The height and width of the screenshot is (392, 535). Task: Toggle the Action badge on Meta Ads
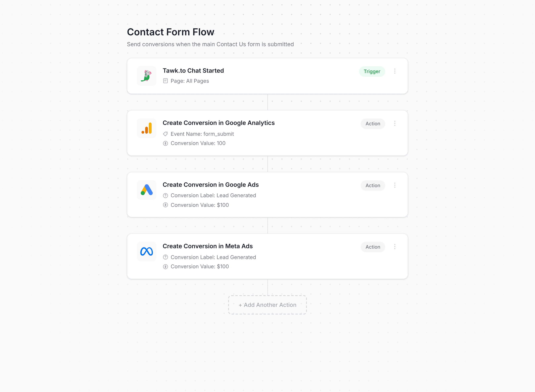coord(373,247)
